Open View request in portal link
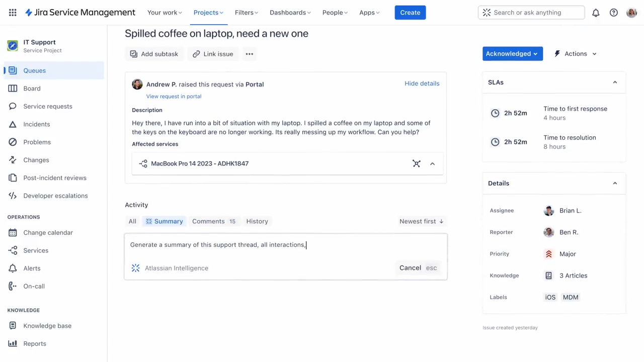The height and width of the screenshot is (362, 644). coord(174,96)
